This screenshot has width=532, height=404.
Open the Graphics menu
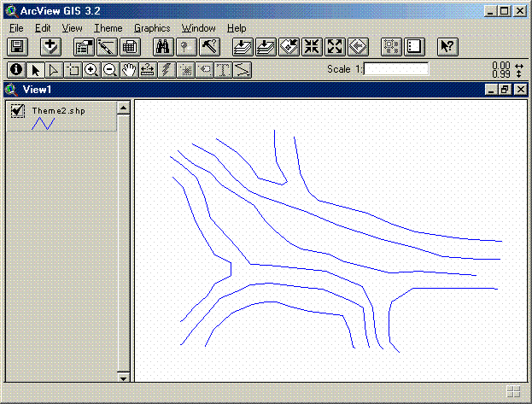(x=152, y=28)
